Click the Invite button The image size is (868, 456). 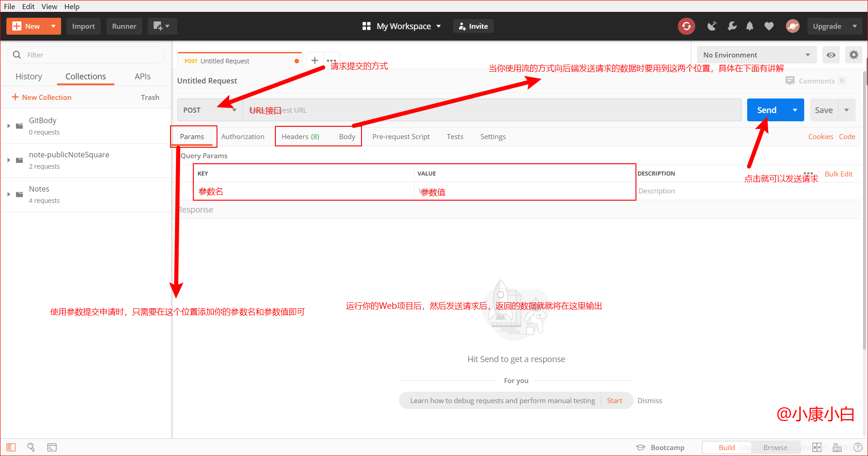tap(473, 26)
